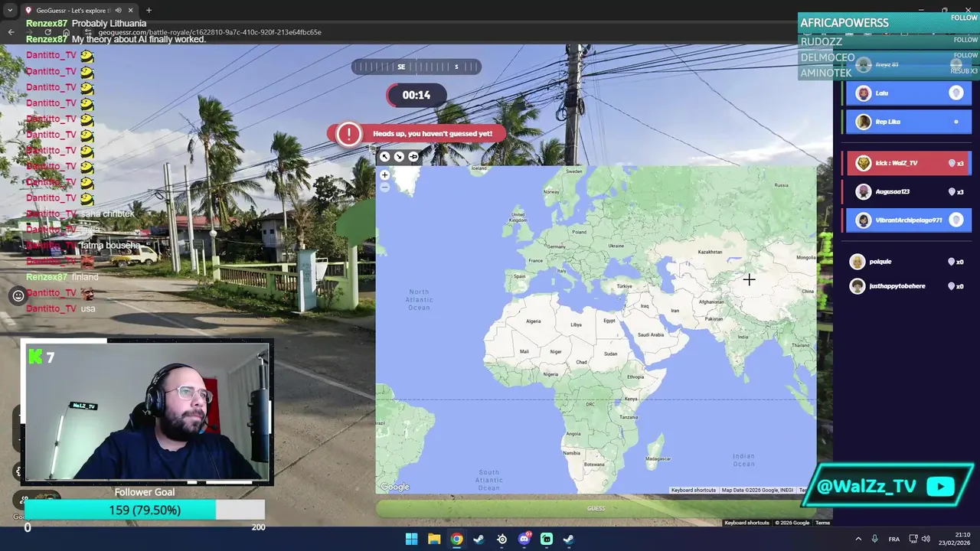This screenshot has width=980, height=551.
Task: Switch the FRA input language
Action: tap(893, 539)
